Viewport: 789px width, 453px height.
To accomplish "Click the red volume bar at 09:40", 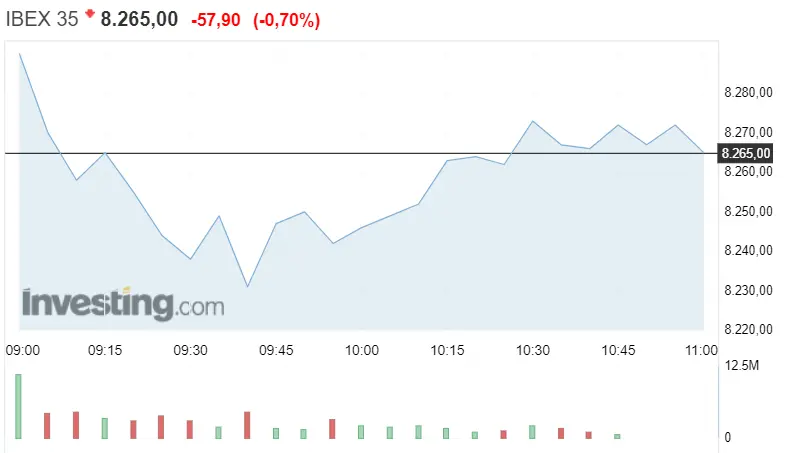I will [x=247, y=425].
